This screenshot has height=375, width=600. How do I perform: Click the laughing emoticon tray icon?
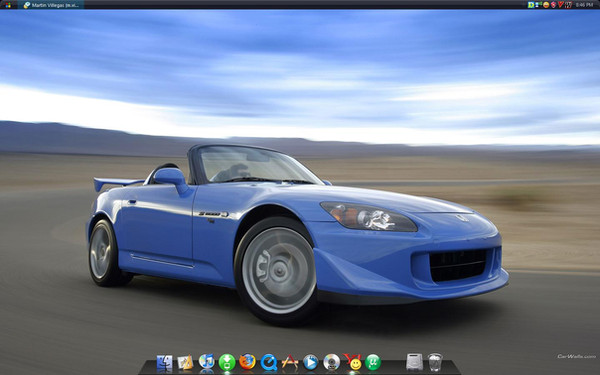546,5
